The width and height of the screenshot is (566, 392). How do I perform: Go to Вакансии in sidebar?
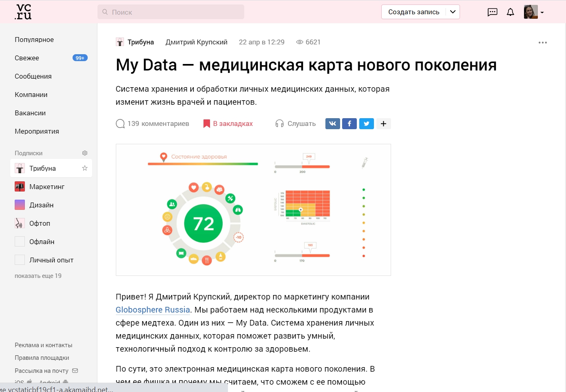coord(30,113)
